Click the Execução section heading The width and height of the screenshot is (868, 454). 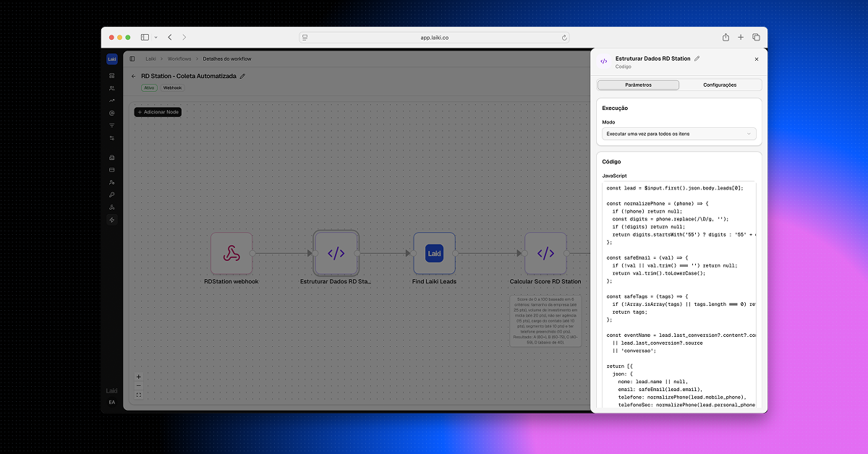click(615, 108)
